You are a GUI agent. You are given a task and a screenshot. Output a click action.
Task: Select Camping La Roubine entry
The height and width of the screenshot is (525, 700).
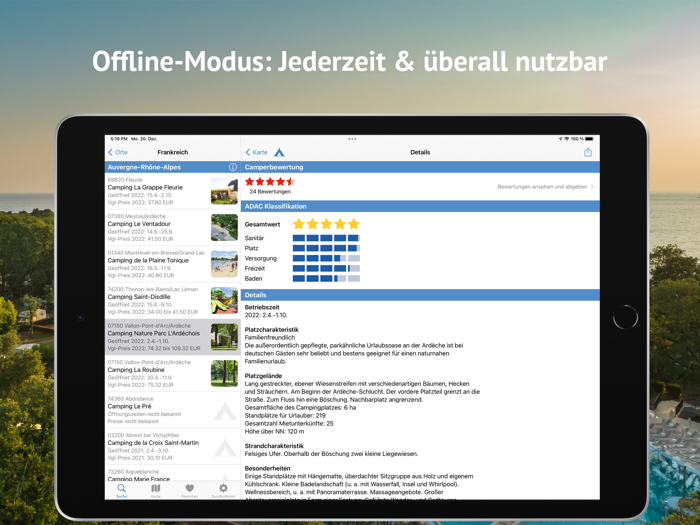click(173, 373)
